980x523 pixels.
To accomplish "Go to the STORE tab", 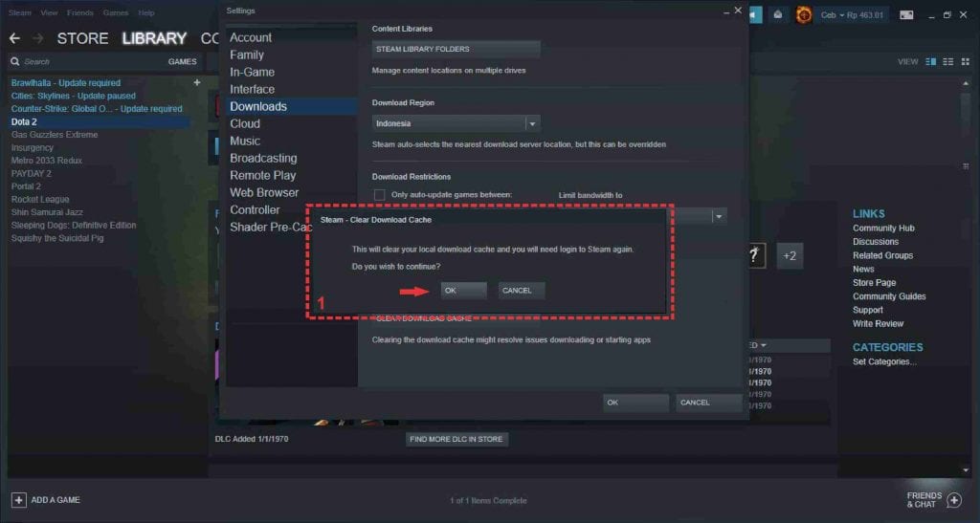I will pos(82,38).
